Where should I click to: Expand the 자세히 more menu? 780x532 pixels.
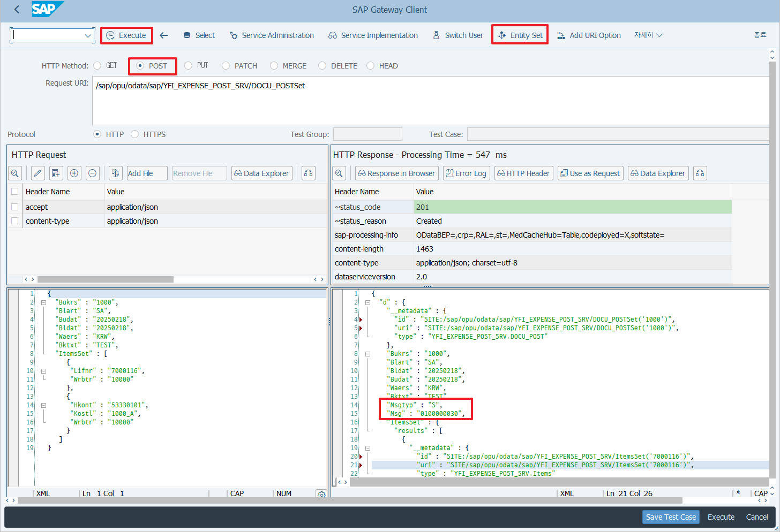coord(648,35)
